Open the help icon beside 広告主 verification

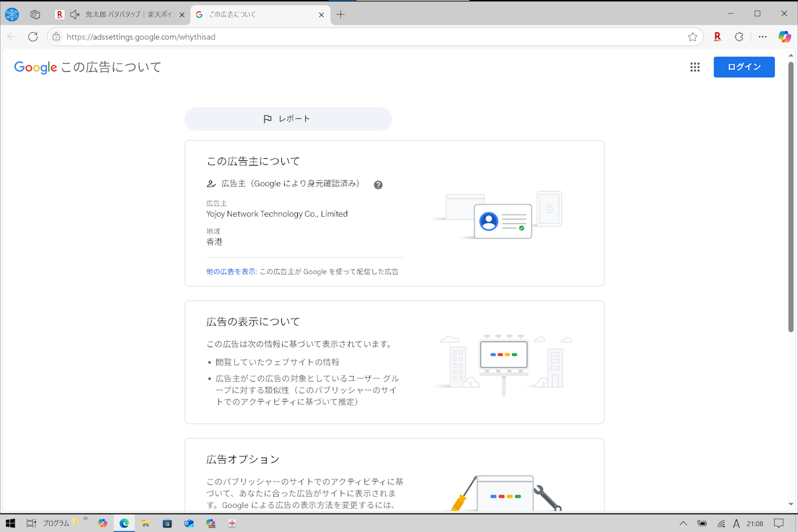378,184
